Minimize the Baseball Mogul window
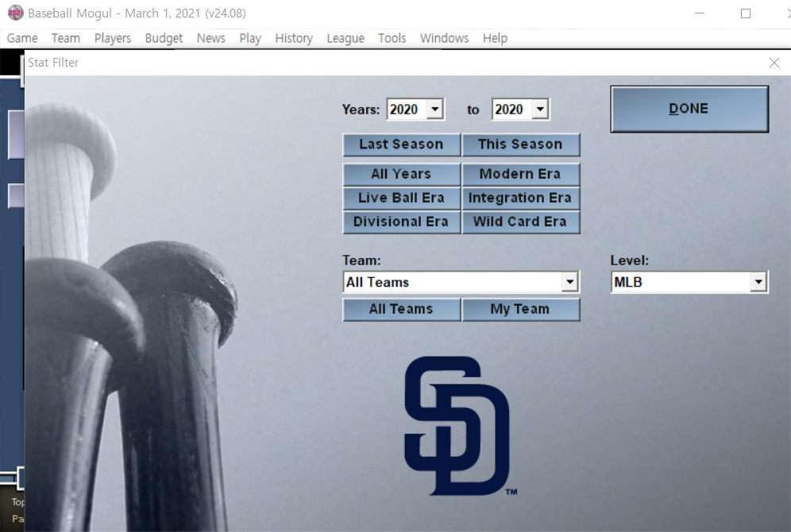 coord(700,13)
